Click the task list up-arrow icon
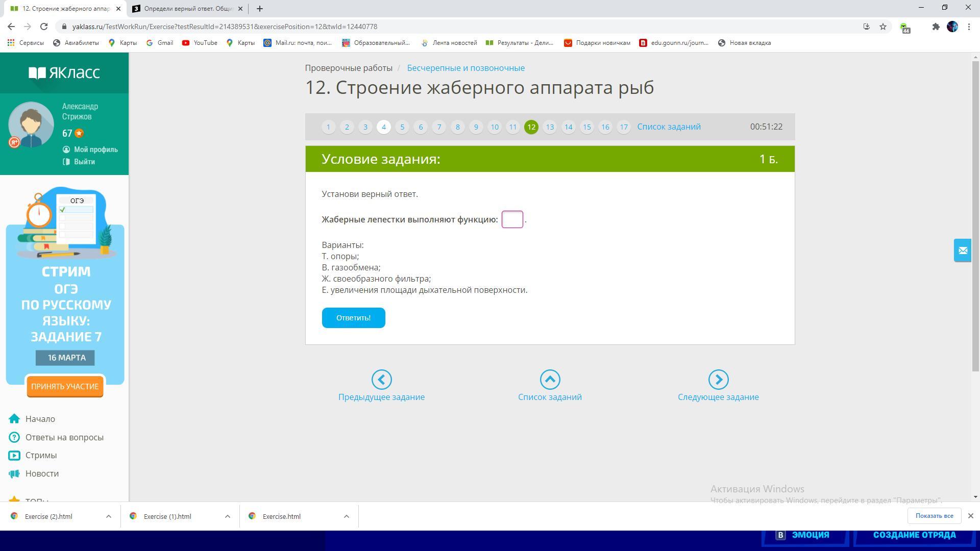Image resolution: width=980 pixels, height=551 pixels. coord(550,380)
